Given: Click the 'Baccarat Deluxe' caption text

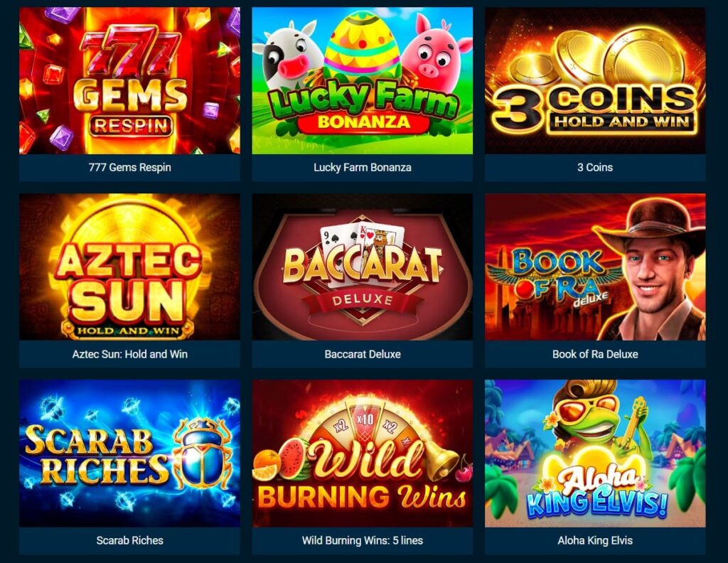Looking at the screenshot, I should [362, 354].
